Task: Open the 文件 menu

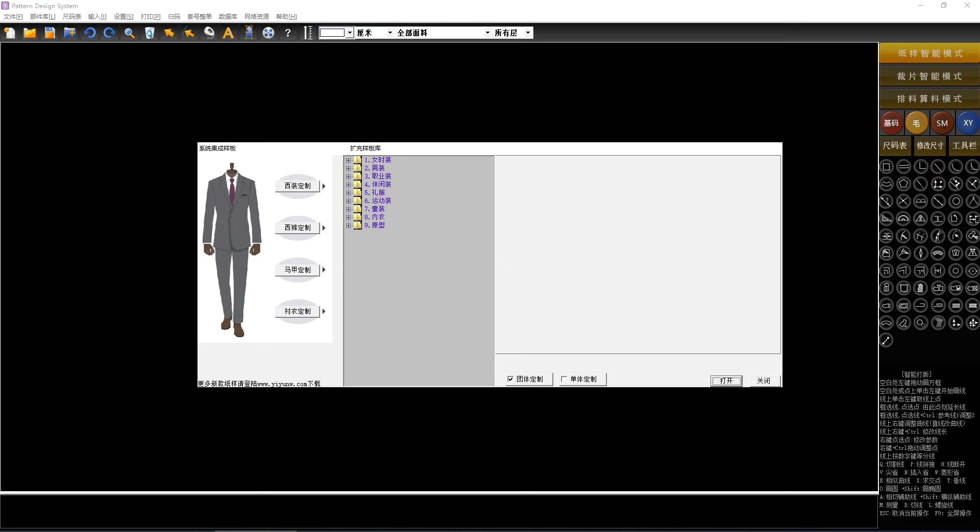Action: tap(13, 17)
